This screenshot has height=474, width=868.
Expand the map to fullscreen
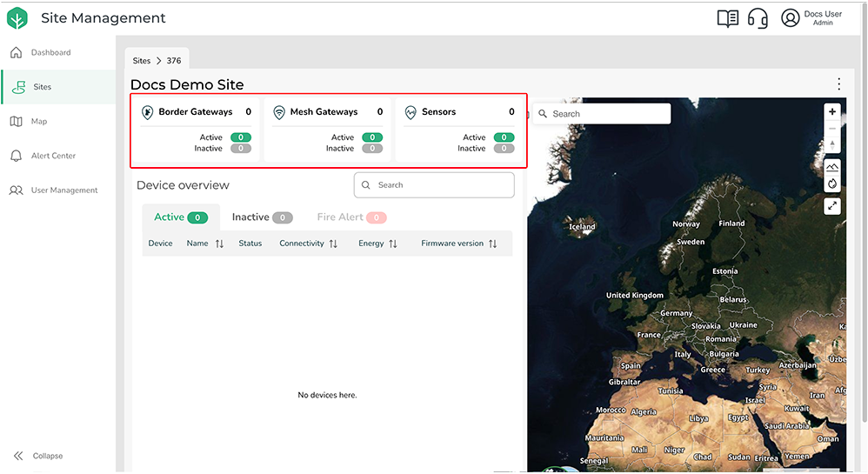tap(832, 206)
